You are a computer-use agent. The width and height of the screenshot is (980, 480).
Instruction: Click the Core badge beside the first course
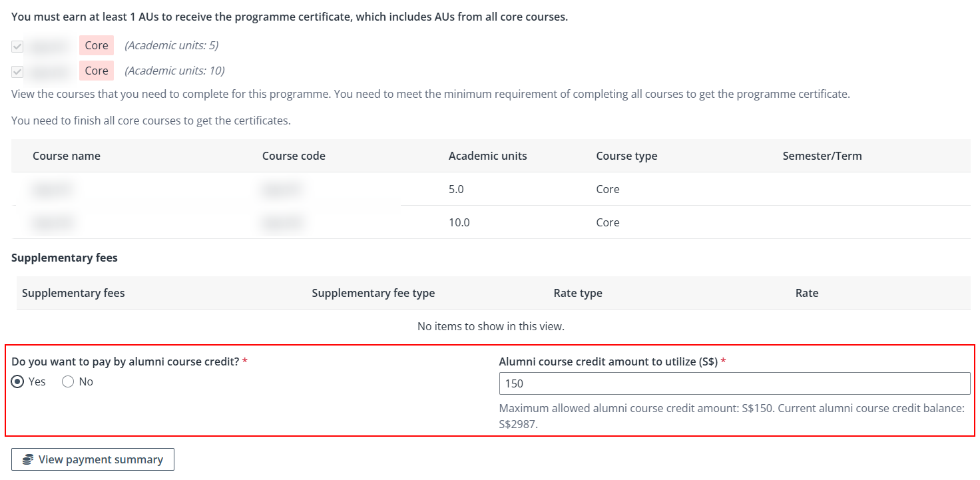pos(96,45)
